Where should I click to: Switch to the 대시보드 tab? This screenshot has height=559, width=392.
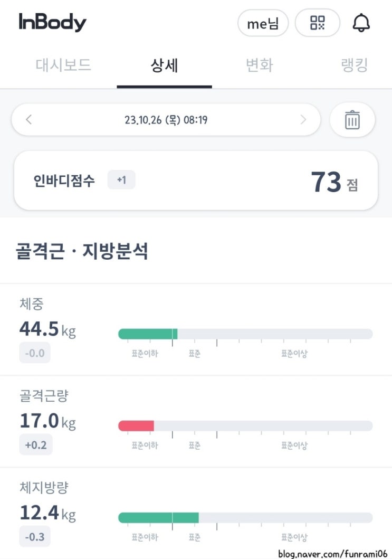(x=63, y=65)
